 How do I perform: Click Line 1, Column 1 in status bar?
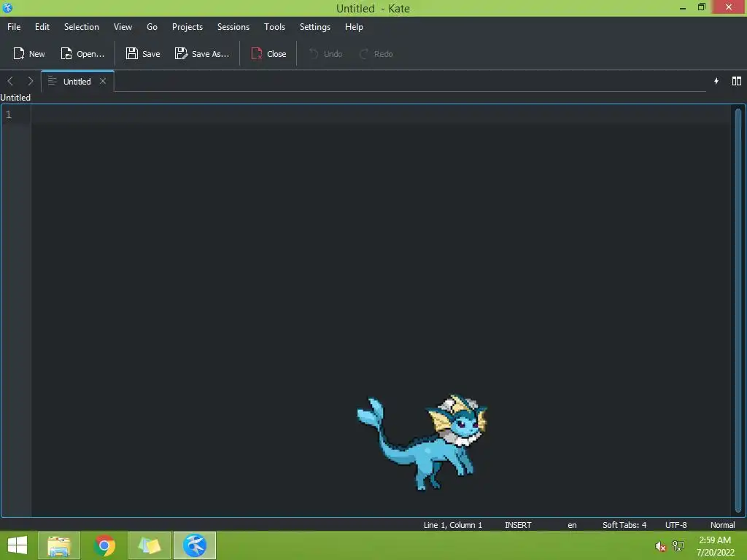click(452, 525)
